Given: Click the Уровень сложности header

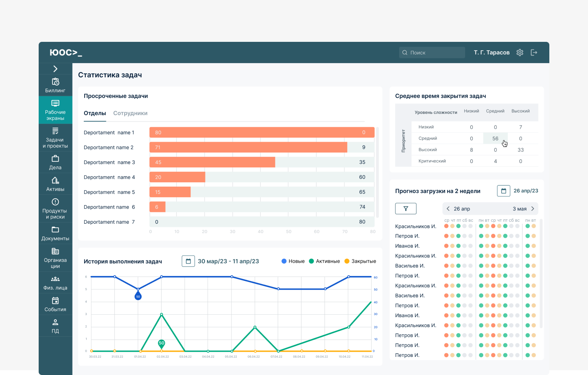Looking at the screenshot, I should (436, 113).
